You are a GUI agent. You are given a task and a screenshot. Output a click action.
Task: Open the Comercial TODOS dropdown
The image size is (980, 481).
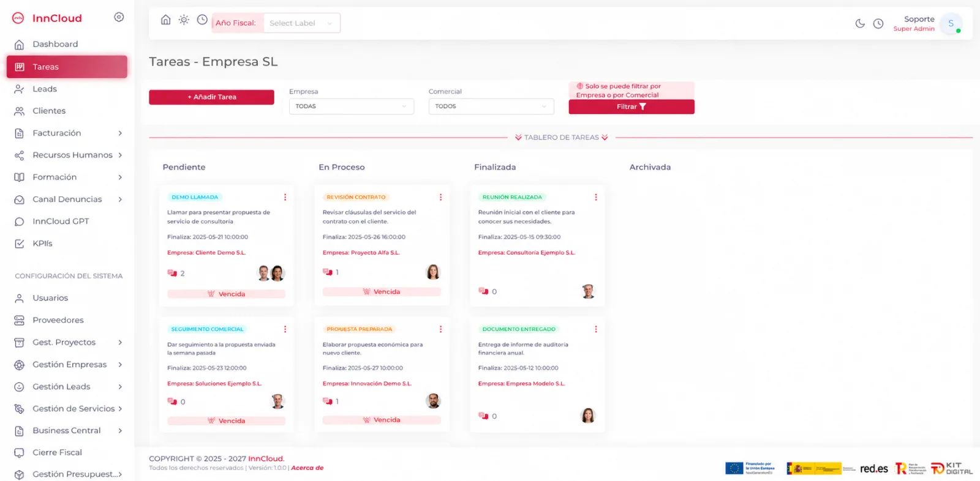point(491,106)
